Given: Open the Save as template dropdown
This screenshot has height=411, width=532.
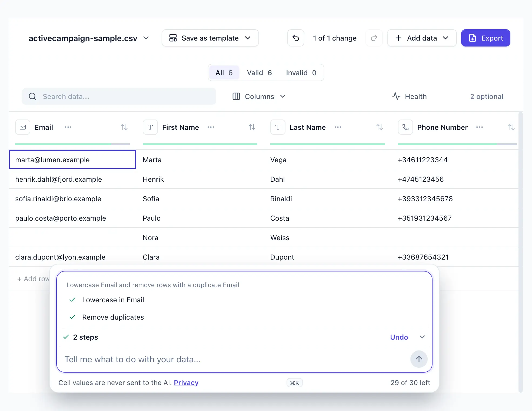Looking at the screenshot, I should (x=210, y=38).
